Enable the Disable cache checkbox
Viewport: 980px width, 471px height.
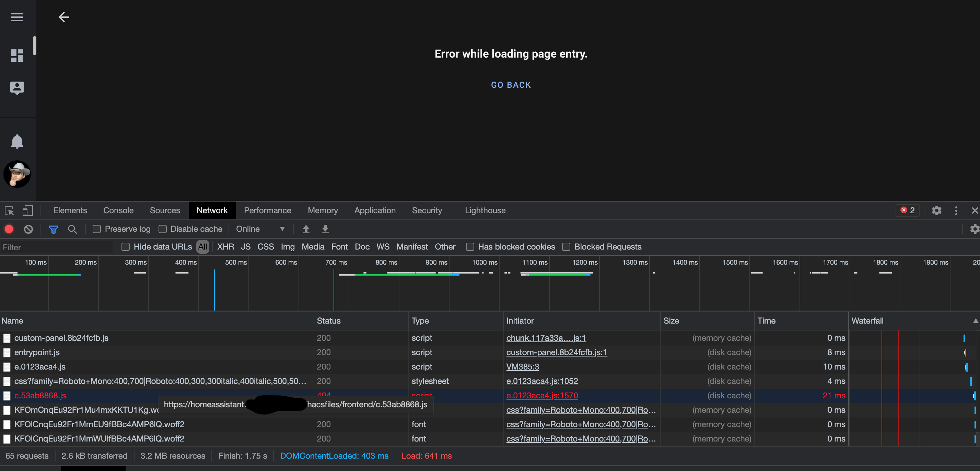tap(162, 229)
